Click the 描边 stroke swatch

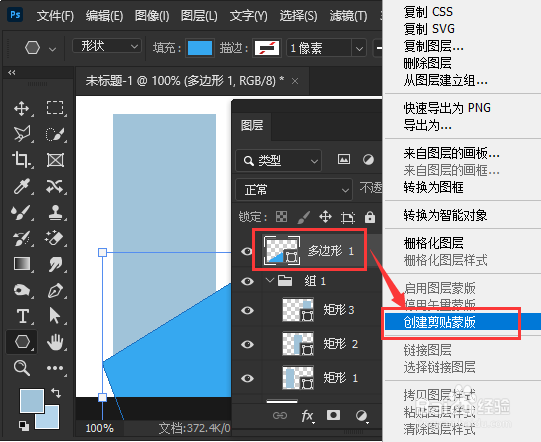tap(267, 48)
